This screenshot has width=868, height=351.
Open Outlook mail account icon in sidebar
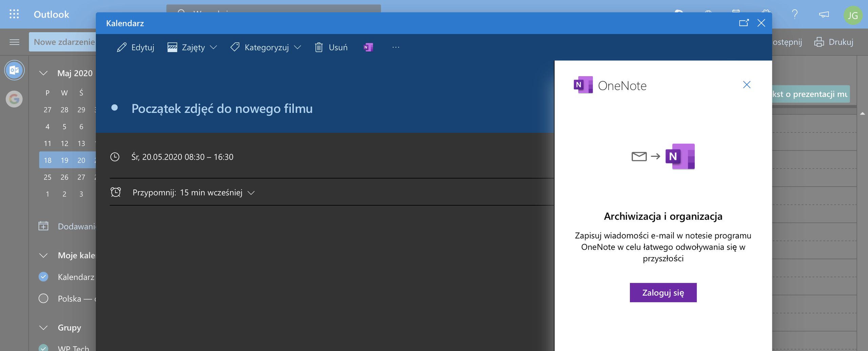pyautogui.click(x=14, y=70)
